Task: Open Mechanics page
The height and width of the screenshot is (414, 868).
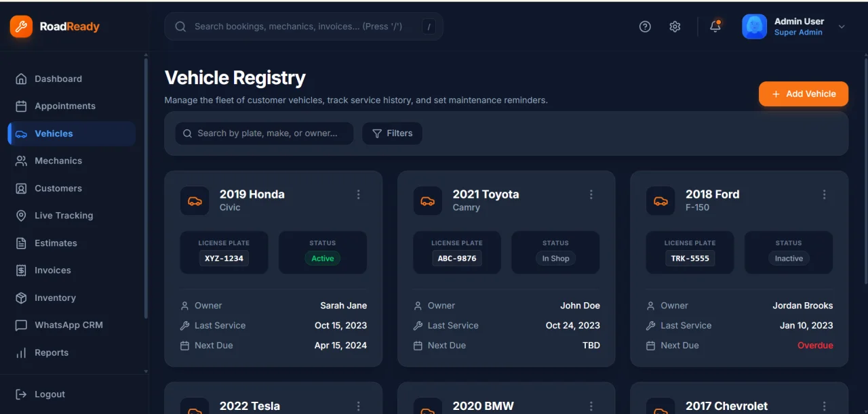Action: [x=72, y=161]
